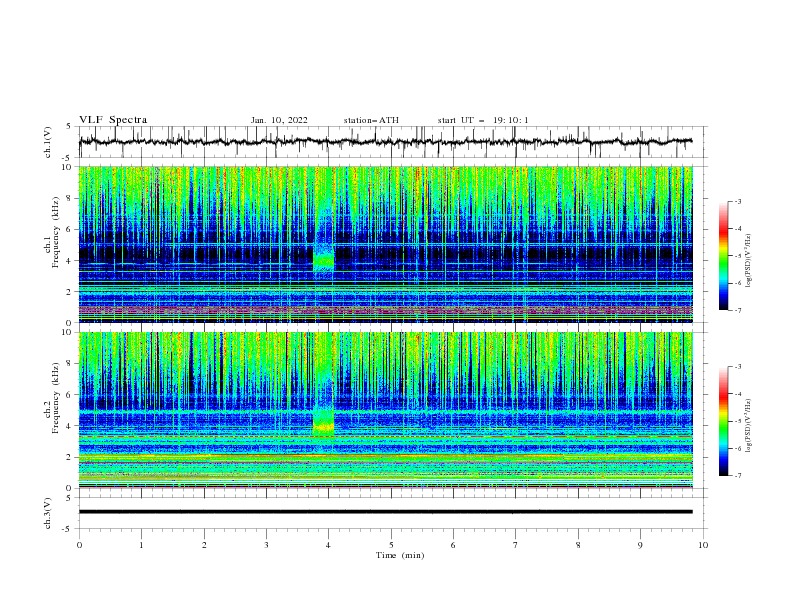Click the '-6' label on ch.2 colorbar
Screen dimensions: 792x612
tap(738, 448)
